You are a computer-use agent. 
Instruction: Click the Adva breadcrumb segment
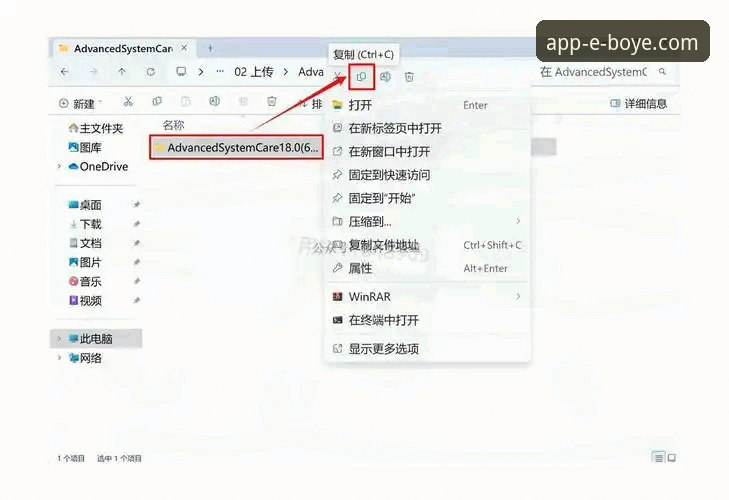[x=311, y=72]
